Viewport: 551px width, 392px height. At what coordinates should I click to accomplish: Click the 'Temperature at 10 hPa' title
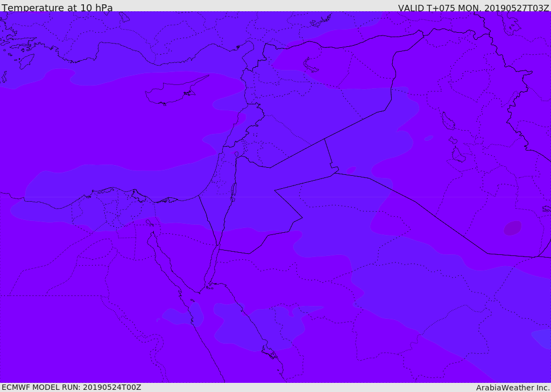tap(57, 8)
